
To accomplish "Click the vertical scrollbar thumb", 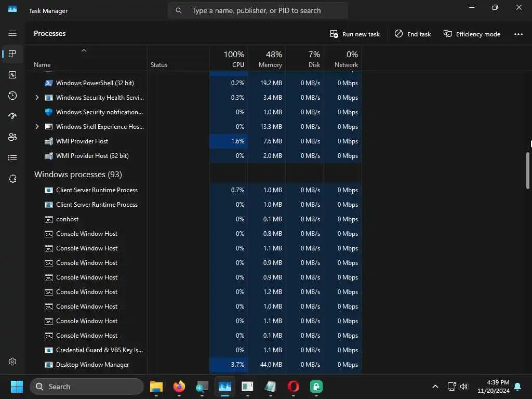I will (x=528, y=170).
